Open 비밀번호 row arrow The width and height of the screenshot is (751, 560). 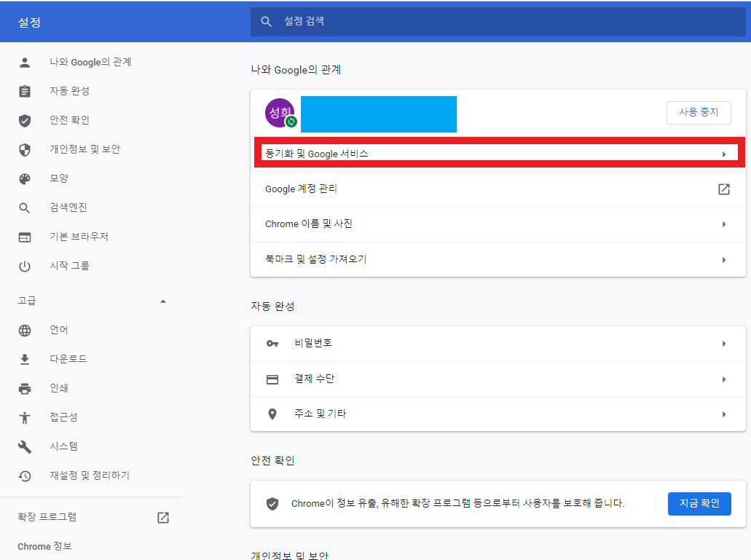[724, 344]
